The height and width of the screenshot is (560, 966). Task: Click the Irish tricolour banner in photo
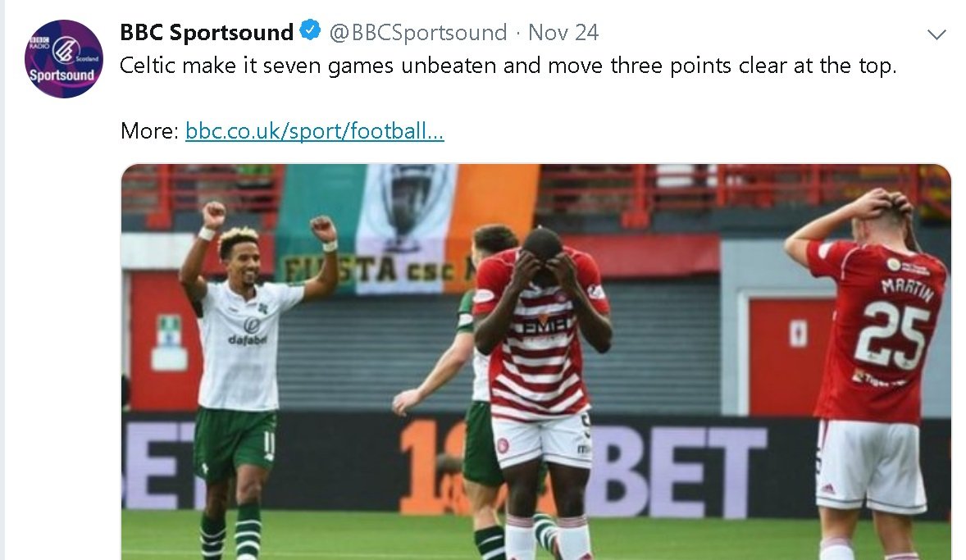[407, 228]
